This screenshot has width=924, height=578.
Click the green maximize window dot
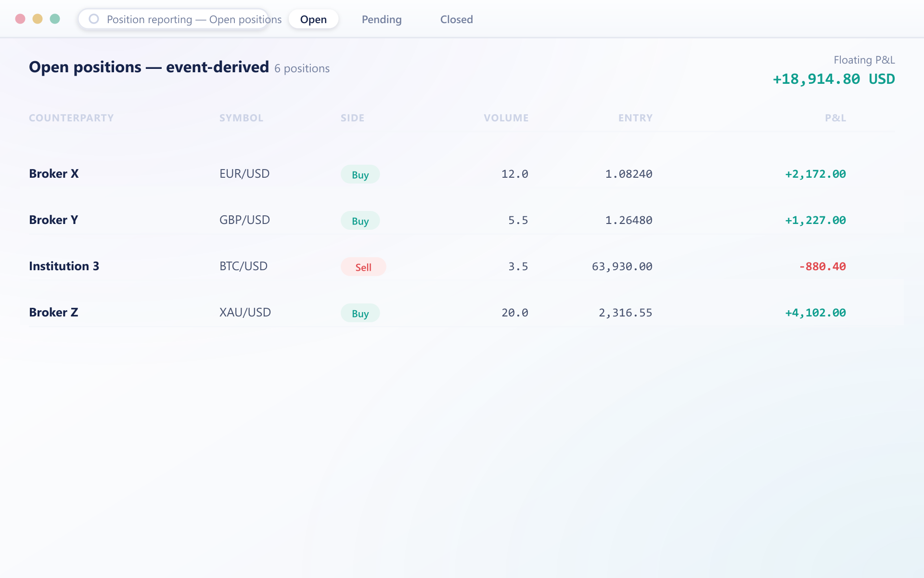pos(55,19)
